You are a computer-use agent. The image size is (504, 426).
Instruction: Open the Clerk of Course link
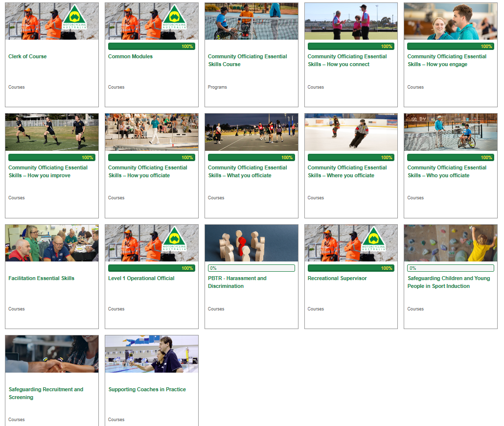click(27, 56)
